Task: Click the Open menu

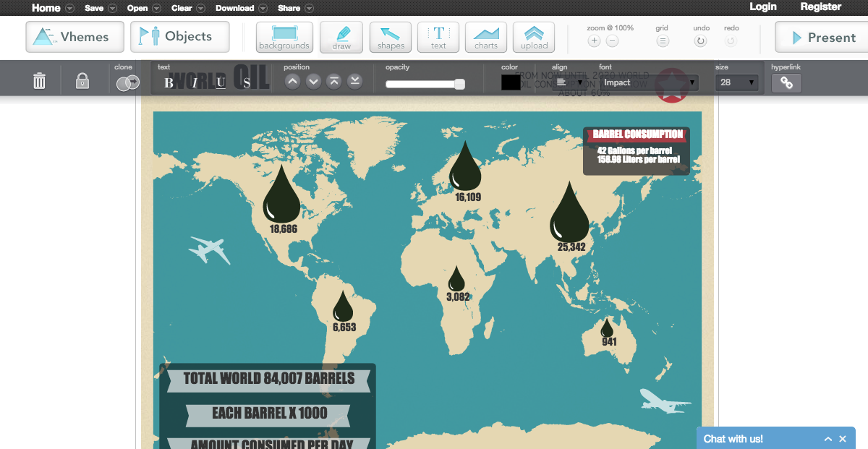Action: click(x=137, y=8)
